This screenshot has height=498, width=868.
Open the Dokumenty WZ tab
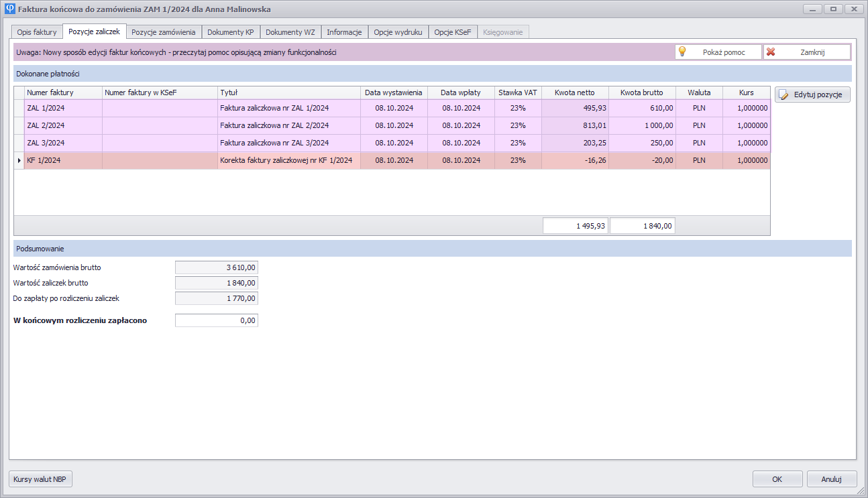(x=290, y=32)
